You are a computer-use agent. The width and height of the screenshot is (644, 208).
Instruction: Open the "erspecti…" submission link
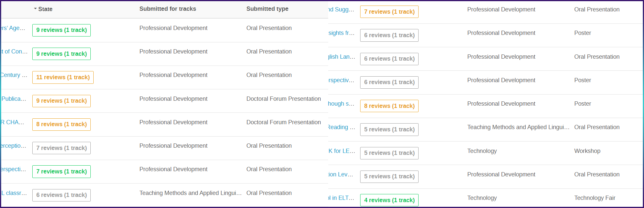pos(14,169)
